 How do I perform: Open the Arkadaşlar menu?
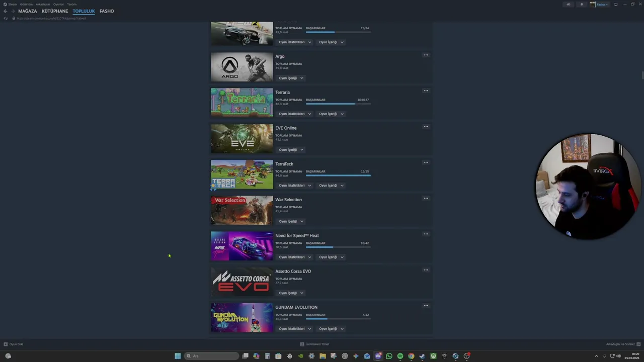point(43,4)
